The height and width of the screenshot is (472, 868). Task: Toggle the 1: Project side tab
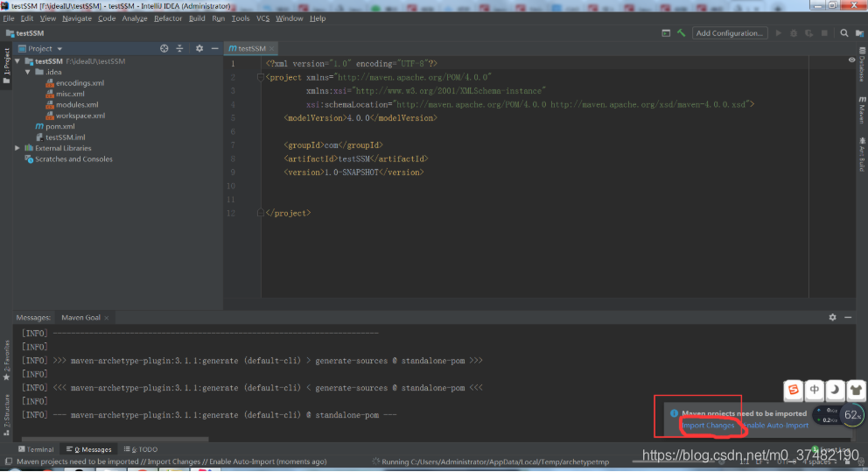coord(6,66)
